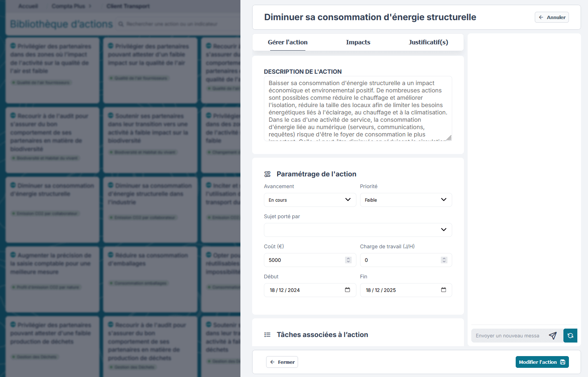Open the calendar picker for Début date
The image size is (588, 377).
pos(347,290)
